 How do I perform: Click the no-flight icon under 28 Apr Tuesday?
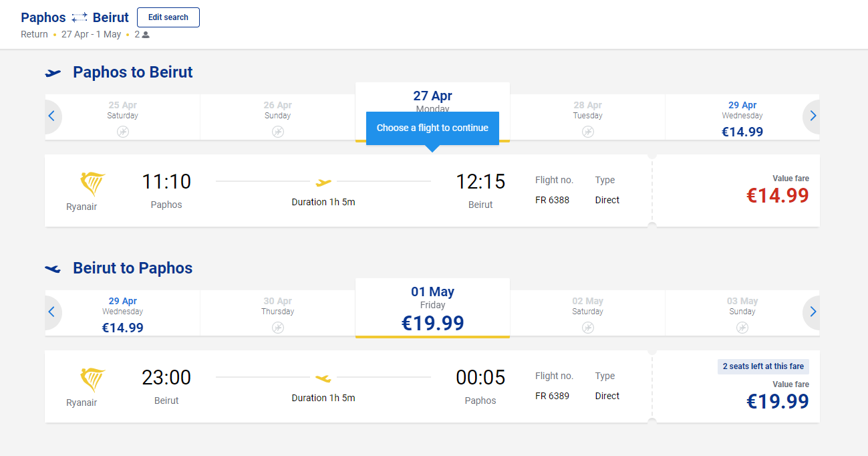point(588,132)
